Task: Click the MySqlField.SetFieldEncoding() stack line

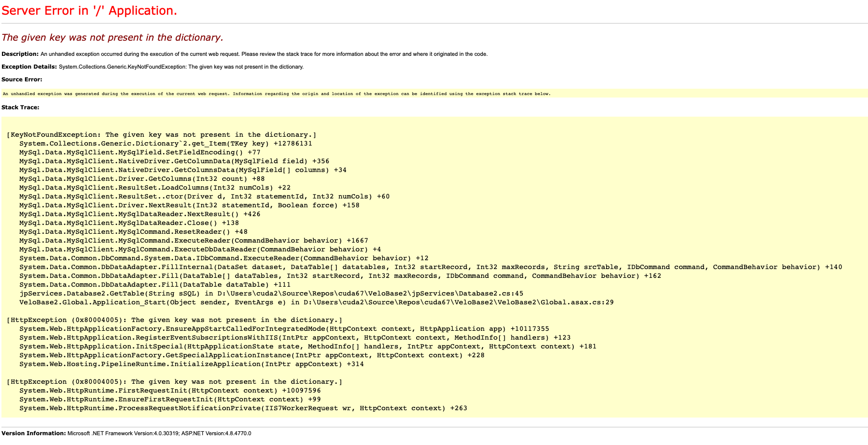Action: pyautogui.click(x=140, y=152)
